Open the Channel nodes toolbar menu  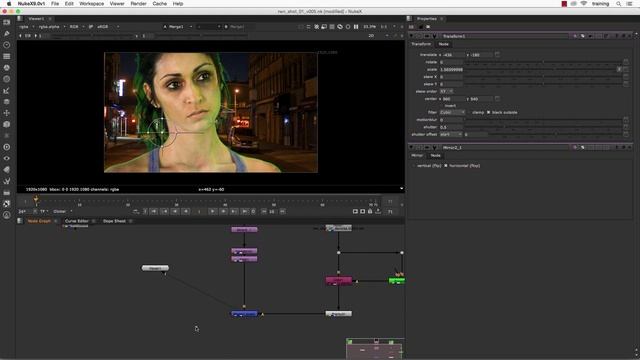[x=7, y=56]
